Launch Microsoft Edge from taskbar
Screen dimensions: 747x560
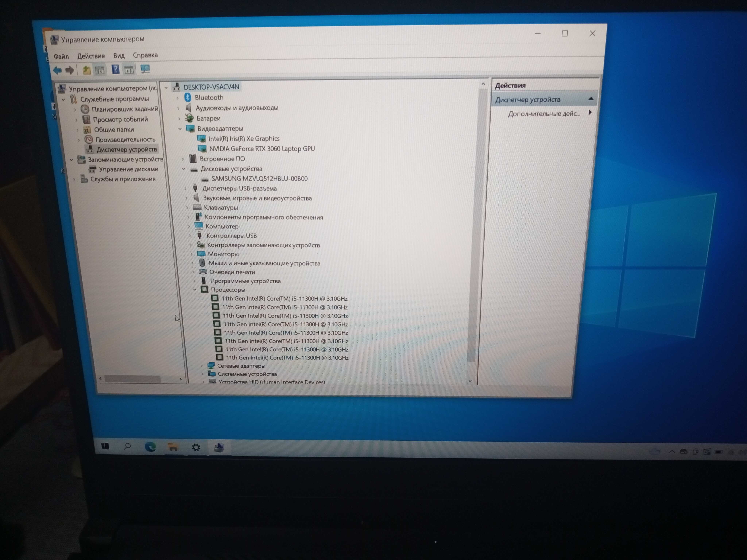coord(150,447)
